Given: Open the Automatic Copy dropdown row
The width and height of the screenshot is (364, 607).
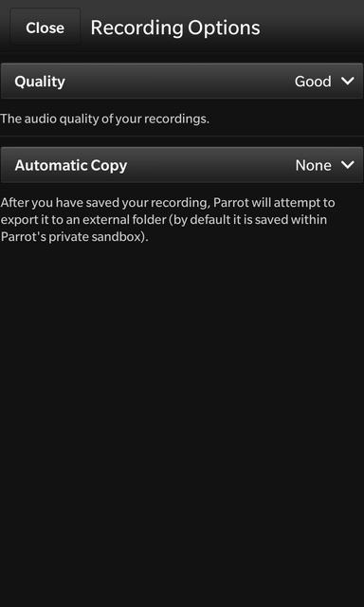Looking at the screenshot, I should coord(182,165).
